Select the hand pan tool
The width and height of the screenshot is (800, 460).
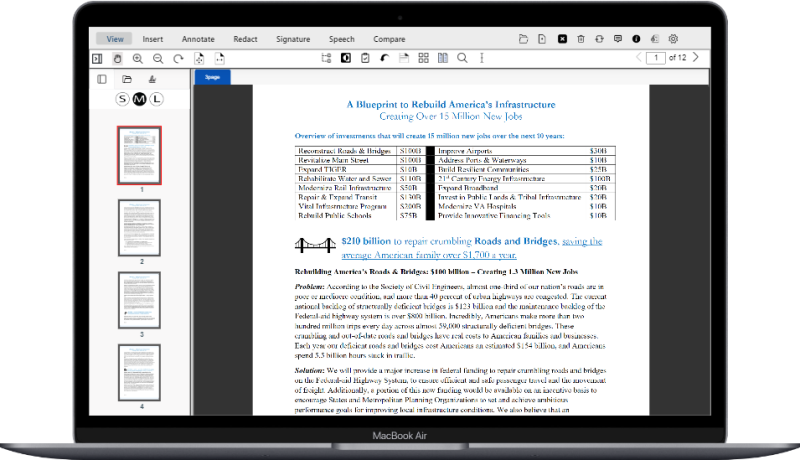[118, 59]
